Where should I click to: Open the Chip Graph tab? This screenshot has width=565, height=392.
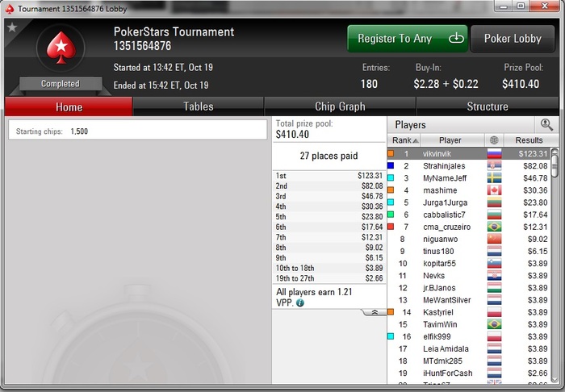(x=340, y=106)
